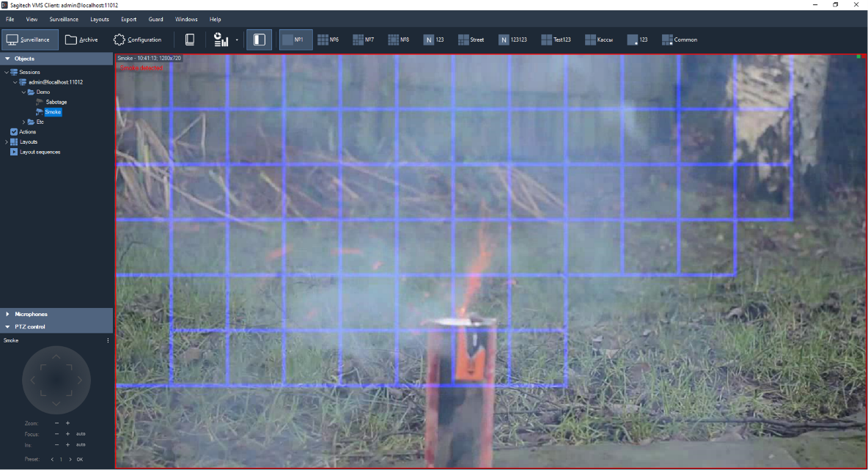
Task: Open the Test123 layout
Action: [x=556, y=40]
